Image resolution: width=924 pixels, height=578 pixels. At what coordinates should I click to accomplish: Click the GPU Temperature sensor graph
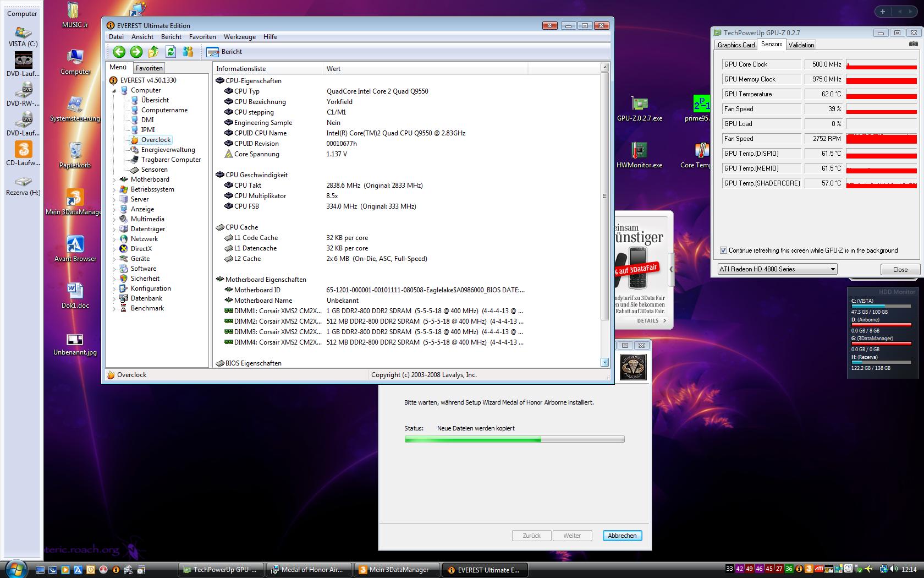click(x=881, y=94)
